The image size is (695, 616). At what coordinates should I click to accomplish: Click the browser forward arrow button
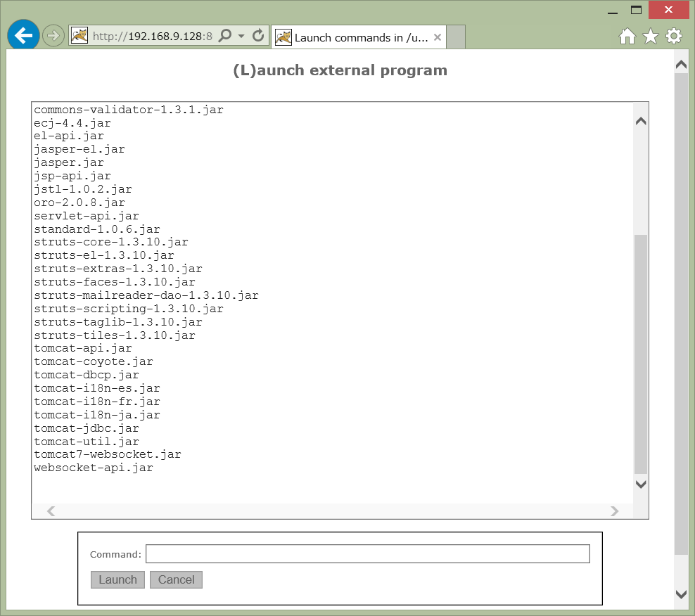(x=53, y=35)
